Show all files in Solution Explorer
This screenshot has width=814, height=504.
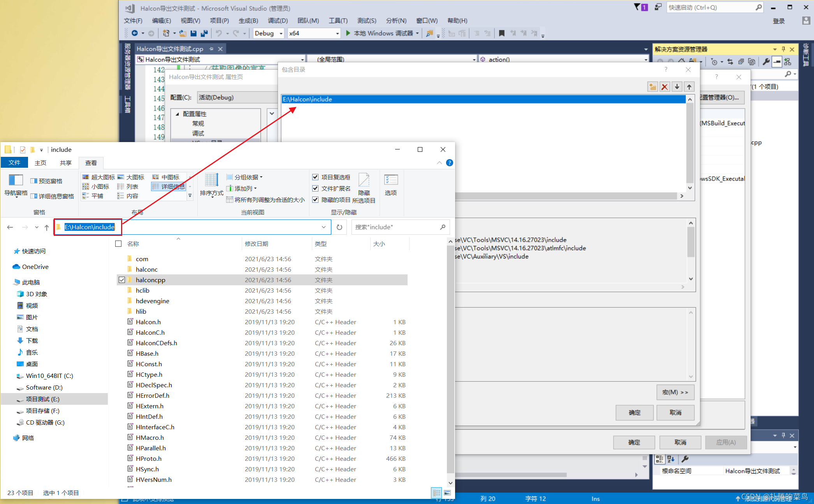[752, 61]
